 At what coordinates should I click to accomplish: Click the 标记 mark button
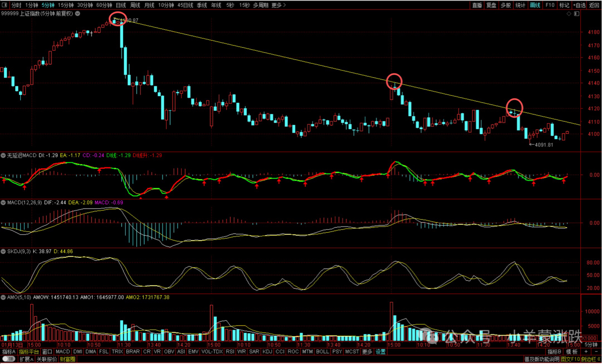(564, 5)
